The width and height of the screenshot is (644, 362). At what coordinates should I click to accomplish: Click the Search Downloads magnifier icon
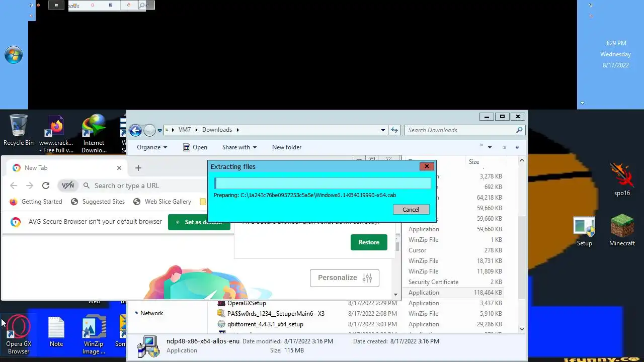519,130
